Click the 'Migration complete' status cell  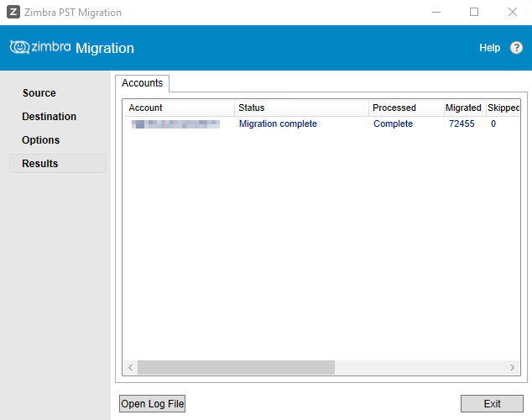[x=278, y=123]
